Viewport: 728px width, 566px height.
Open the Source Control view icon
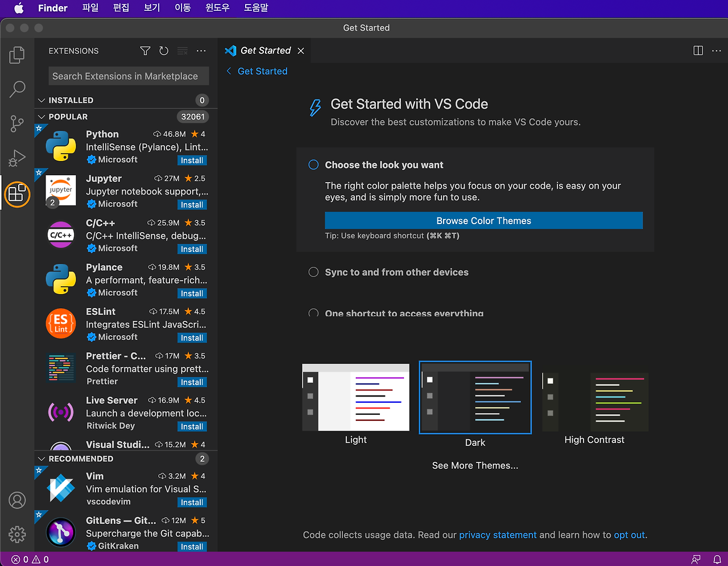point(17,123)
